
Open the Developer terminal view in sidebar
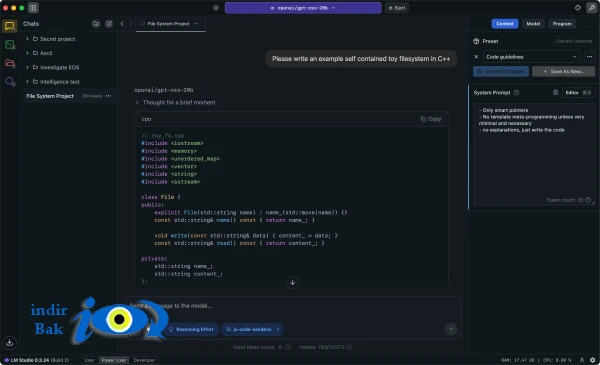coord(10,45)
